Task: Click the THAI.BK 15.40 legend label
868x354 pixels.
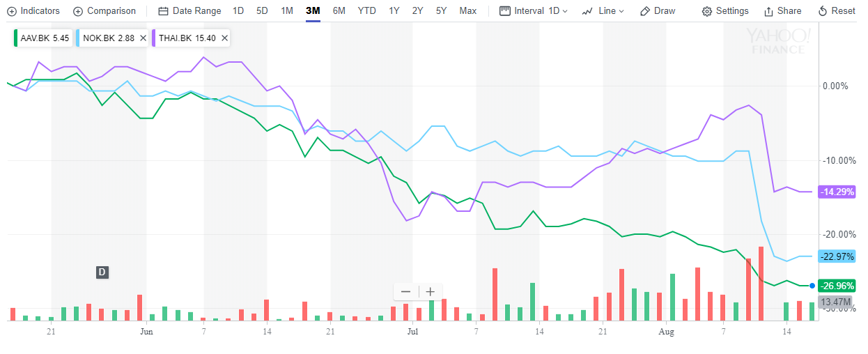Action: [187, 38]
